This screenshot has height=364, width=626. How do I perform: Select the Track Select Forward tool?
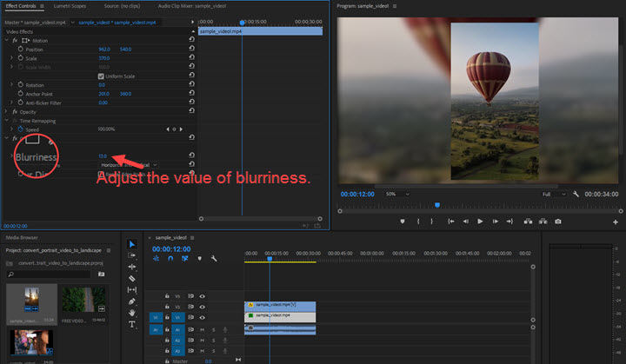point(132,255)
